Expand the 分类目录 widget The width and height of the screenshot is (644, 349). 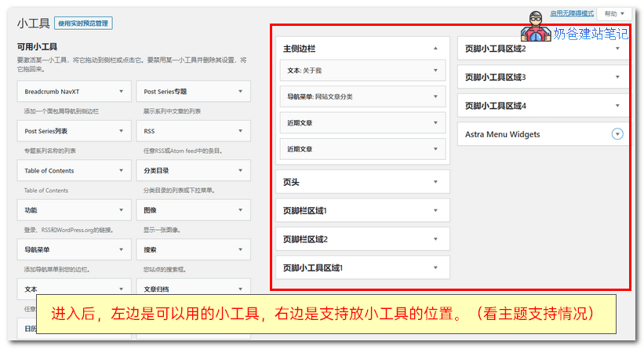(194, 170)
